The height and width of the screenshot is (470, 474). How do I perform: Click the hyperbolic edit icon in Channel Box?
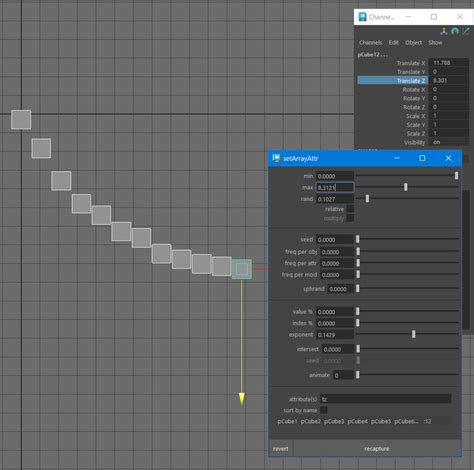pos(466,31)
